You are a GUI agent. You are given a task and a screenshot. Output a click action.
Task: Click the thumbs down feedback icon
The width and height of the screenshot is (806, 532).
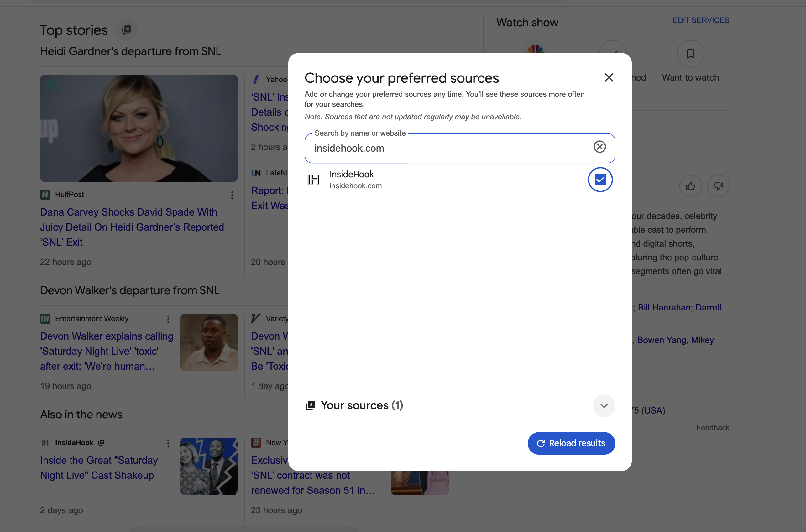pyautogui.click(x=718, y=186)
